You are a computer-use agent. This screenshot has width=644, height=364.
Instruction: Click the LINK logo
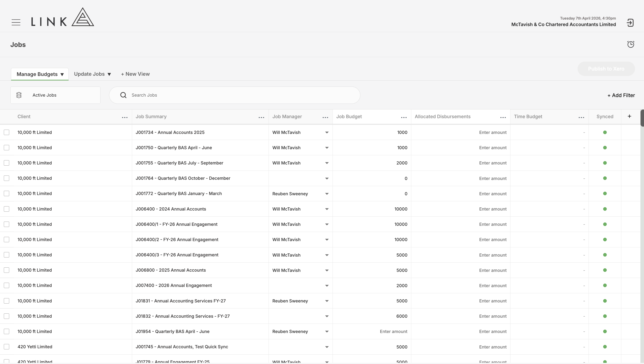coord(63,17)
